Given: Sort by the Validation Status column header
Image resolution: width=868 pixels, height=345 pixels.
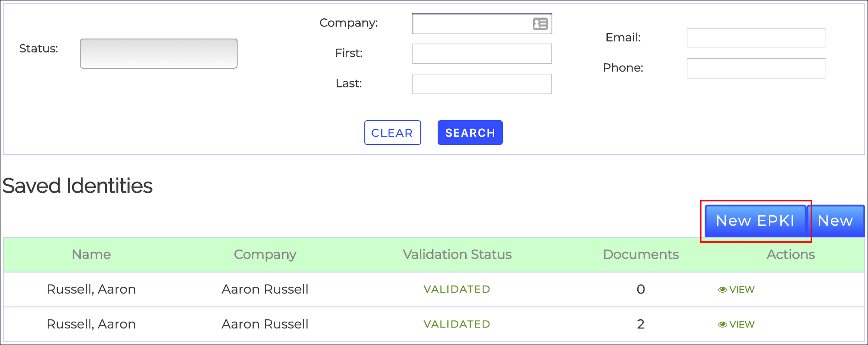Looking at the screenshot, I should click(x=457, y=255).
